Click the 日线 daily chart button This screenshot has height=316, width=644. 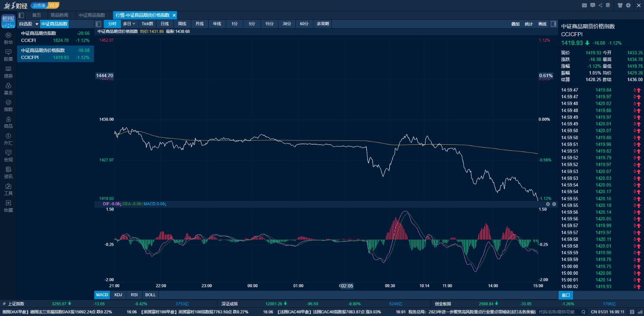(x=164, y=24)
